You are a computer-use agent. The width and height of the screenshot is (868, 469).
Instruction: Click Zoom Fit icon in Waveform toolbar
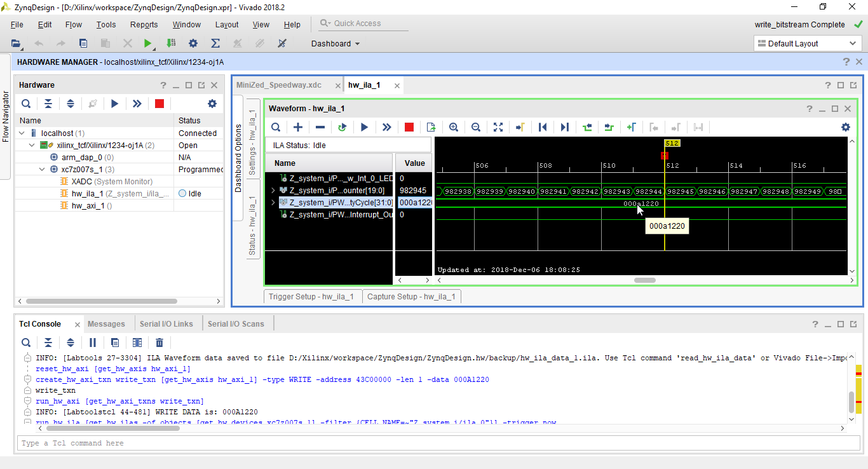498,127
